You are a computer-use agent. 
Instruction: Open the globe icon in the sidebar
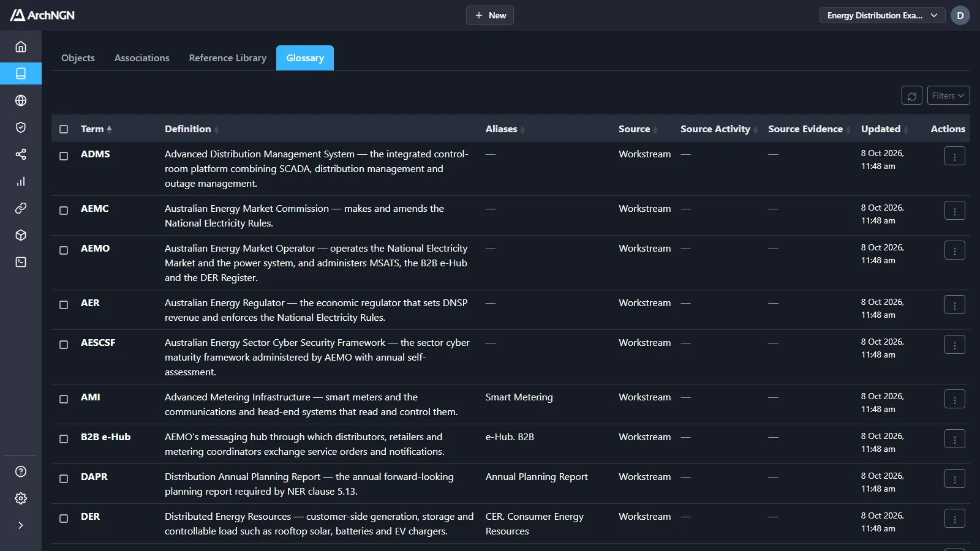click(21, 100)
